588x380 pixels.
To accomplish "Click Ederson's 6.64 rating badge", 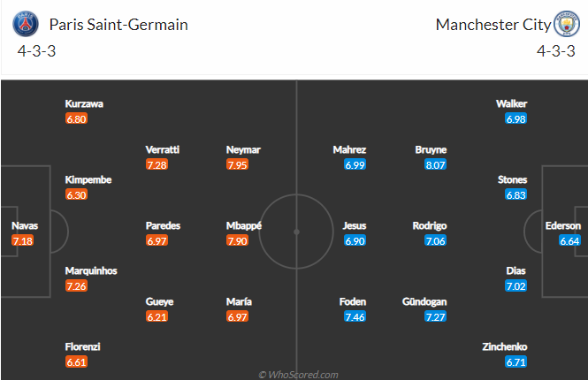I will click(569, 240).
